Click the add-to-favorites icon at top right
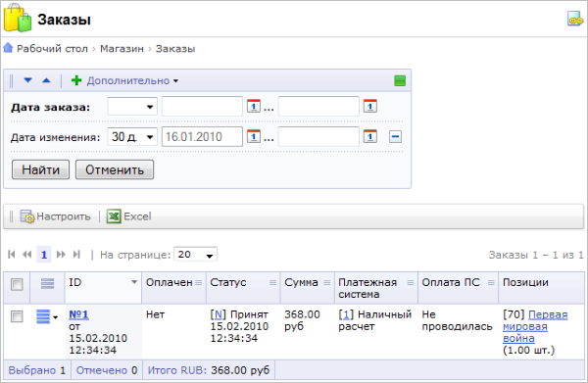Screen dimensions: 588x383 click(575, 19)
